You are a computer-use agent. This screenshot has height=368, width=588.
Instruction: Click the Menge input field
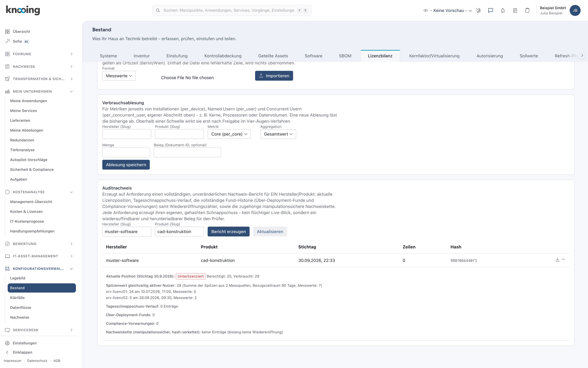point(126,152)
